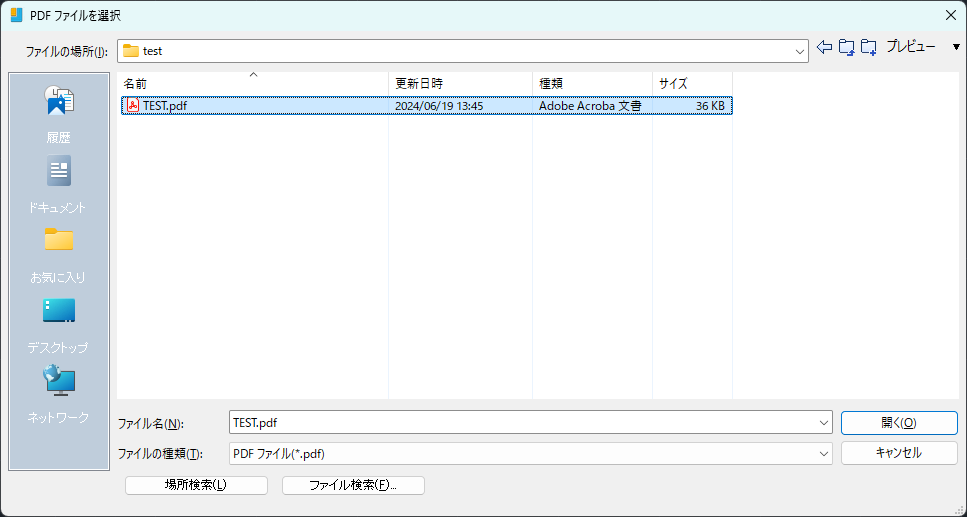Click the キャンセル button
967x517 pixels.
(899, 453)
